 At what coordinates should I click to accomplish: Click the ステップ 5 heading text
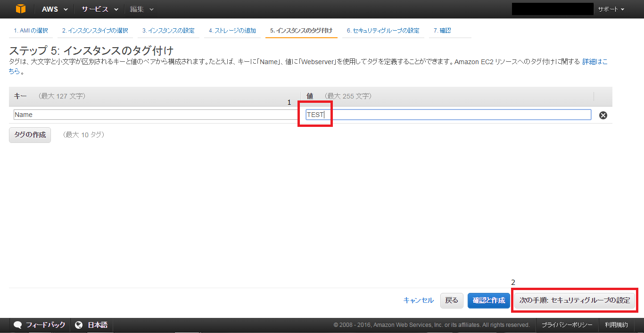[91, 51]
